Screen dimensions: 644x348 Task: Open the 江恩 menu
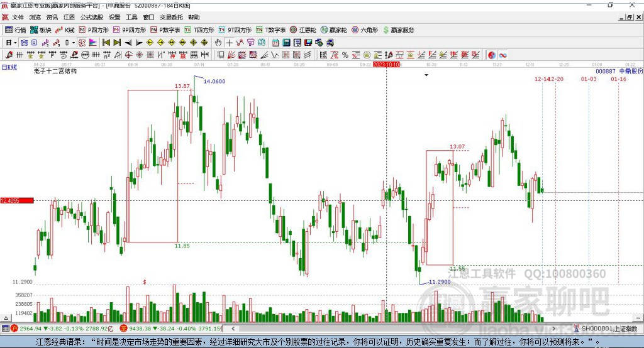69,17
